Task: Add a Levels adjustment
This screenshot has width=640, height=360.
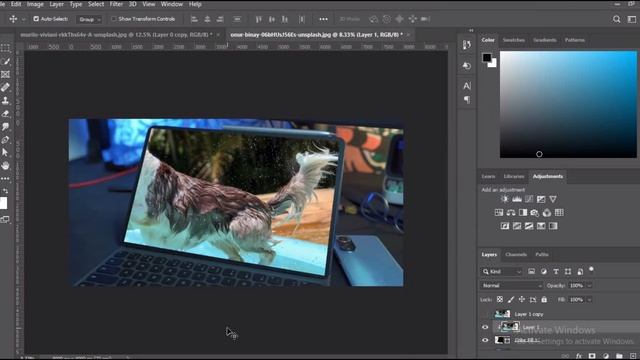Action: [x=517, y=199]
